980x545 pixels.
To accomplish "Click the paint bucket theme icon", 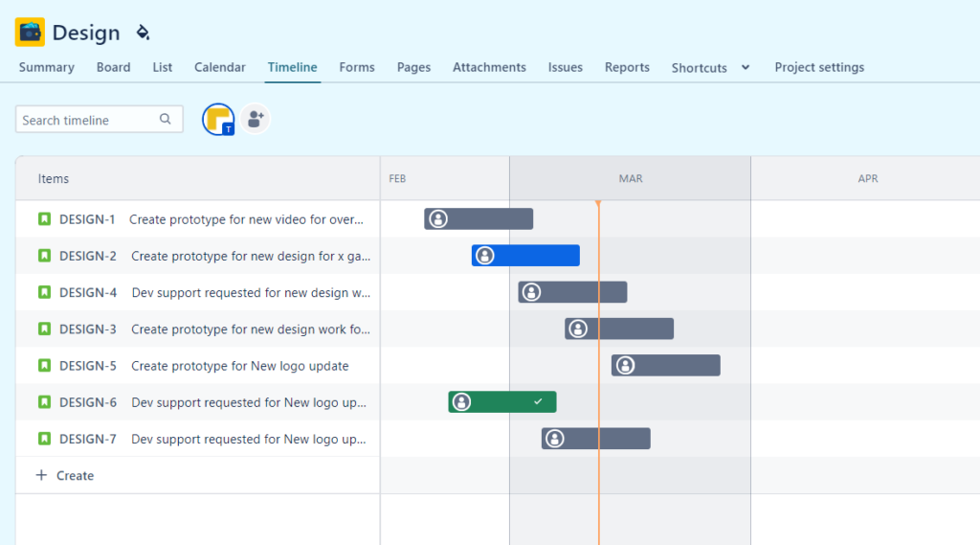I will pyautogui.click(x=143, y=33).
